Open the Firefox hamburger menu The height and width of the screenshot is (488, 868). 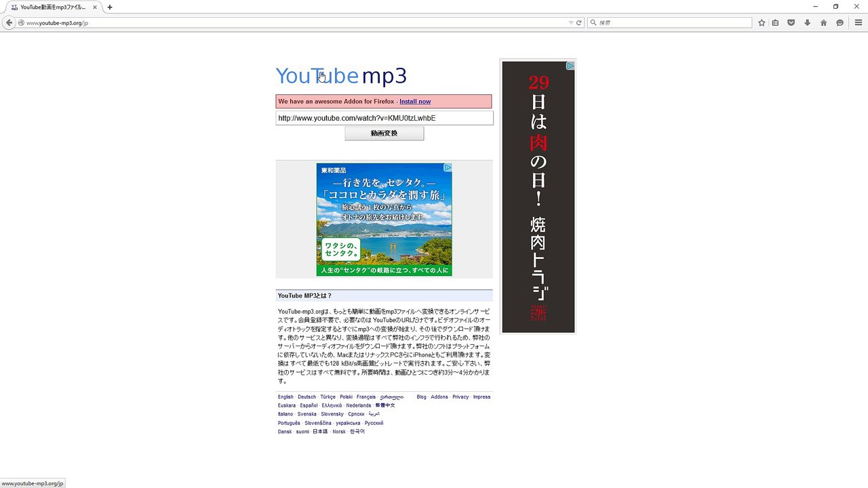click(858, 22)
